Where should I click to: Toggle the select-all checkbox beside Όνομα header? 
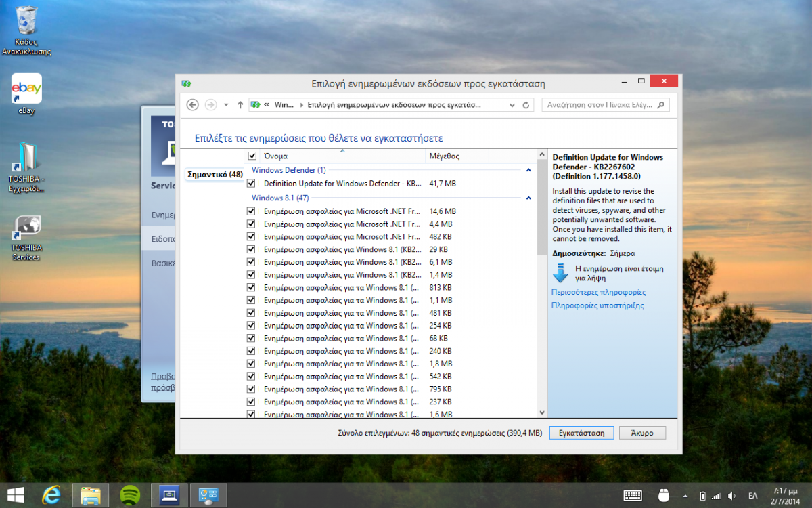point(252,156)
